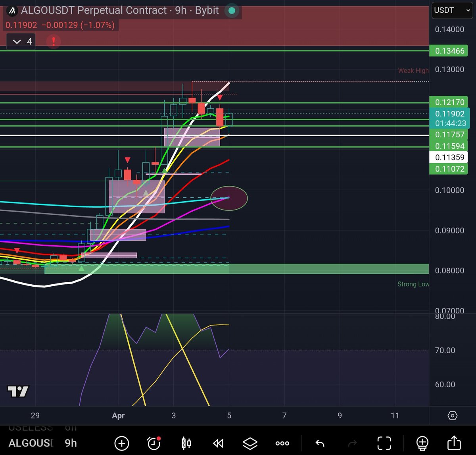The image size is (476, 455).
Task: Add indicator with the plus bulb icon
Action: click(x=422, y=443)
